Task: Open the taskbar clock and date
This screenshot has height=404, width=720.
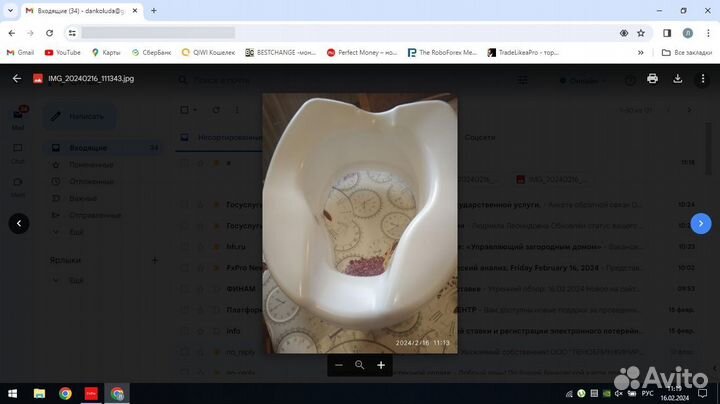Action: pos(675,393)
